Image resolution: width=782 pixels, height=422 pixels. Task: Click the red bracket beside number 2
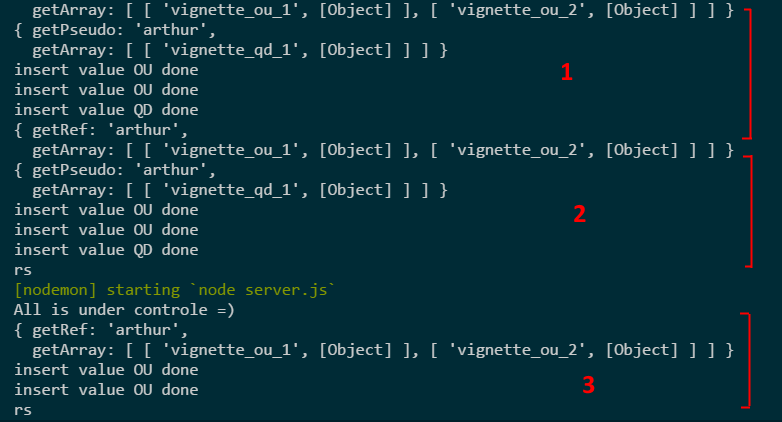748,211
